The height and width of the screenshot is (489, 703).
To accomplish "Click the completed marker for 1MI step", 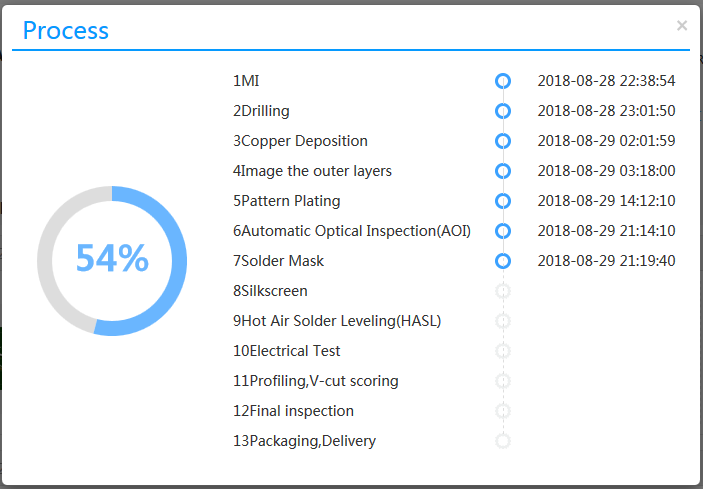I will tap(503, 81).
